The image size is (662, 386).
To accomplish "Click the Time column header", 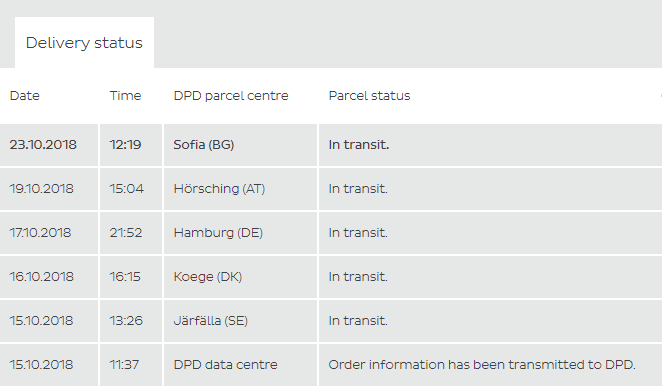I will pyautogui.click(x=125, y=96).
